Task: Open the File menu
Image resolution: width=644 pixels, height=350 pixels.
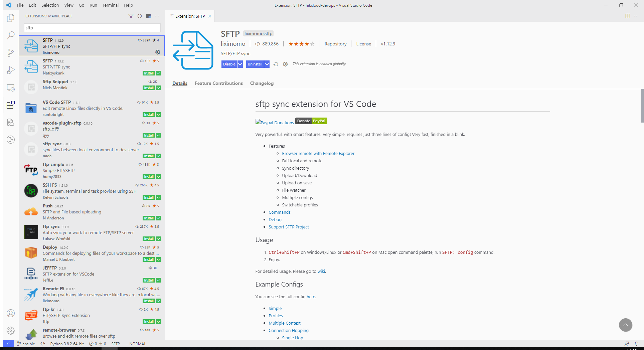Action: pos(20,5)
